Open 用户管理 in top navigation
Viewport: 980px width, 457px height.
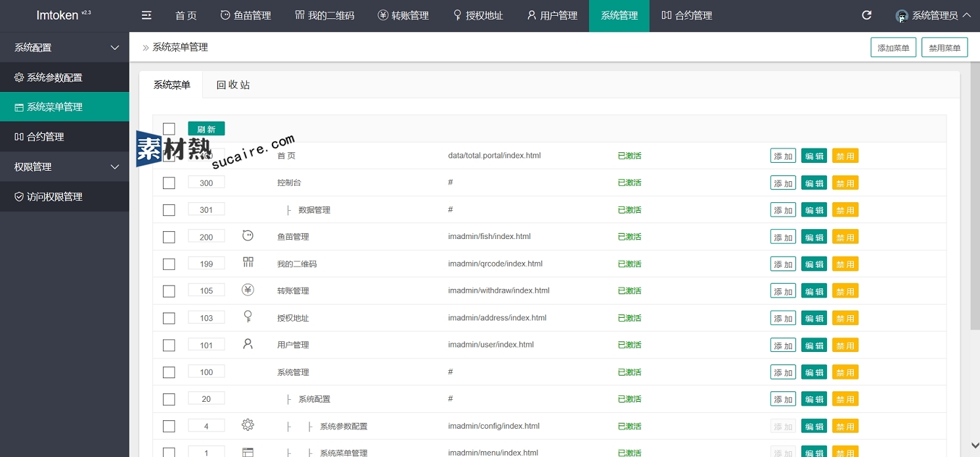tap(552, 16)
